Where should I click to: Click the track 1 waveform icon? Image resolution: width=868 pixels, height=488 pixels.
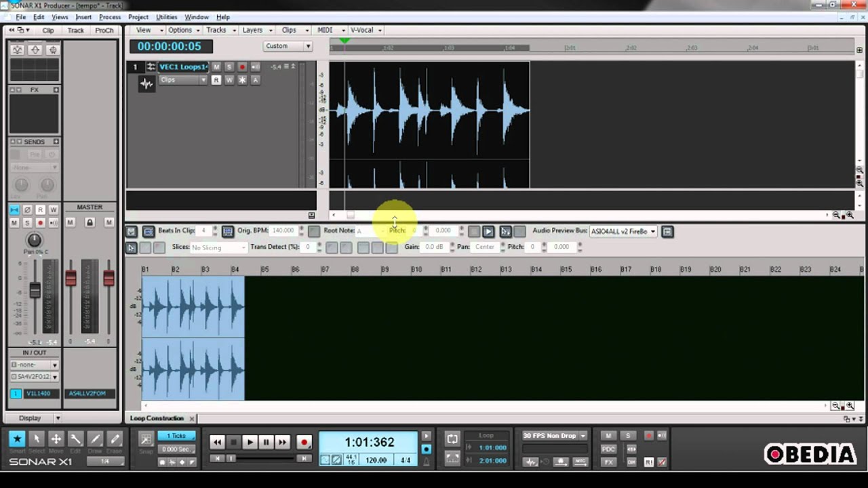click(x=146, y=84)
